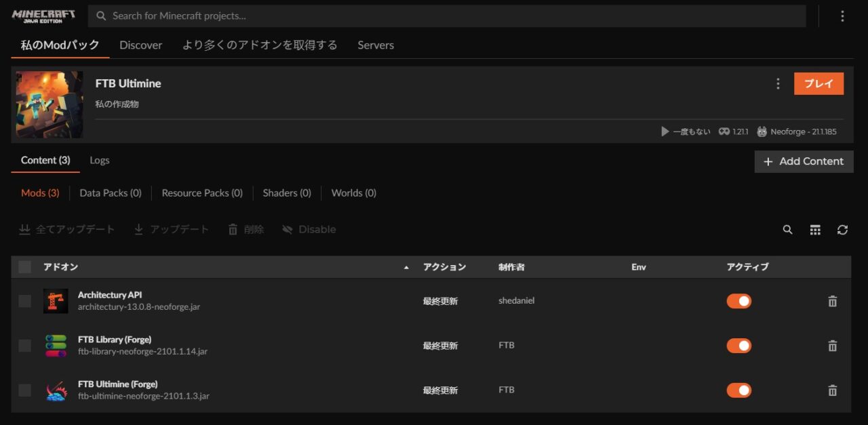Delete FTB Ultimine (Forge) via trash icon
Image resolution: width=868 pixels, height=425 pixels.
click(x=833, y=390)
